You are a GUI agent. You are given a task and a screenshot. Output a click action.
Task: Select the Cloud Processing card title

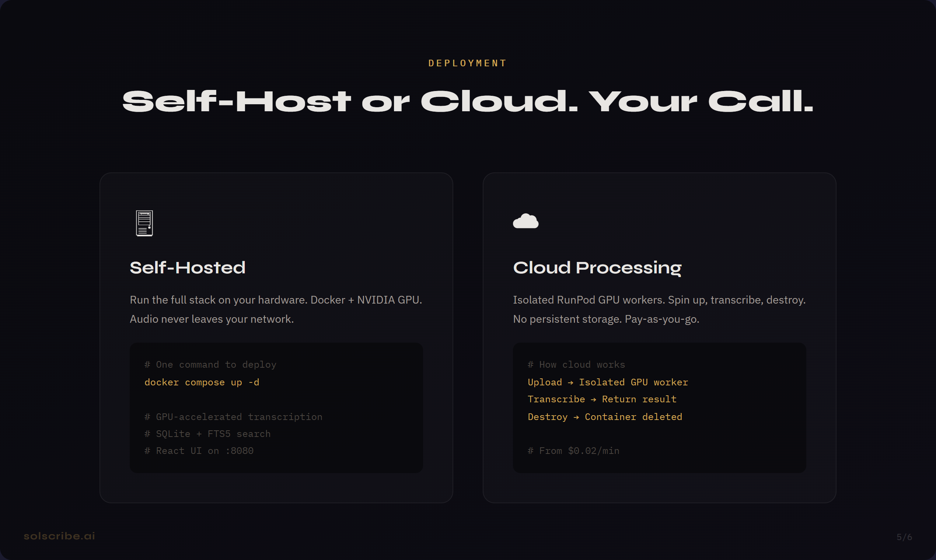pos(597,267)
